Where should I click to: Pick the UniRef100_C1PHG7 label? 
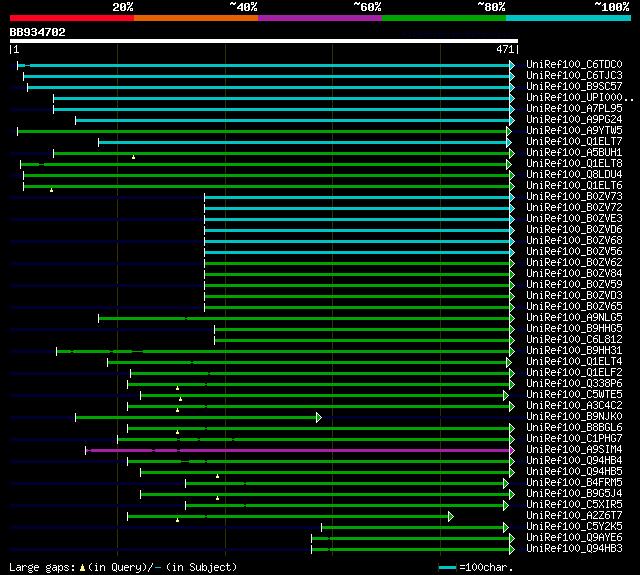[574, 439]
